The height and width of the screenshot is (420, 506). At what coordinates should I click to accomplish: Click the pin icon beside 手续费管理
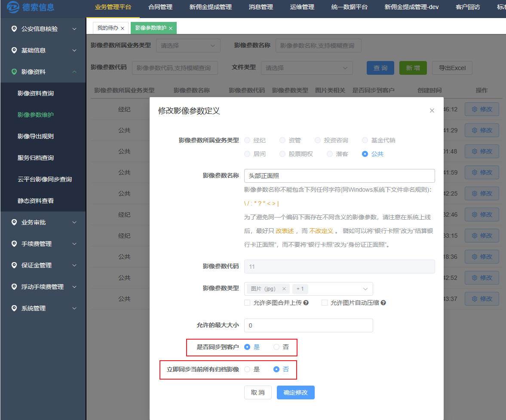tap(14, 244)
